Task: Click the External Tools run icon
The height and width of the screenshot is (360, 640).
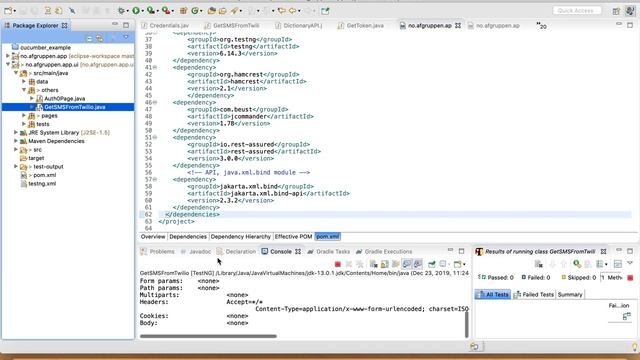Action: pyautogui.click(x=165, y=11)
